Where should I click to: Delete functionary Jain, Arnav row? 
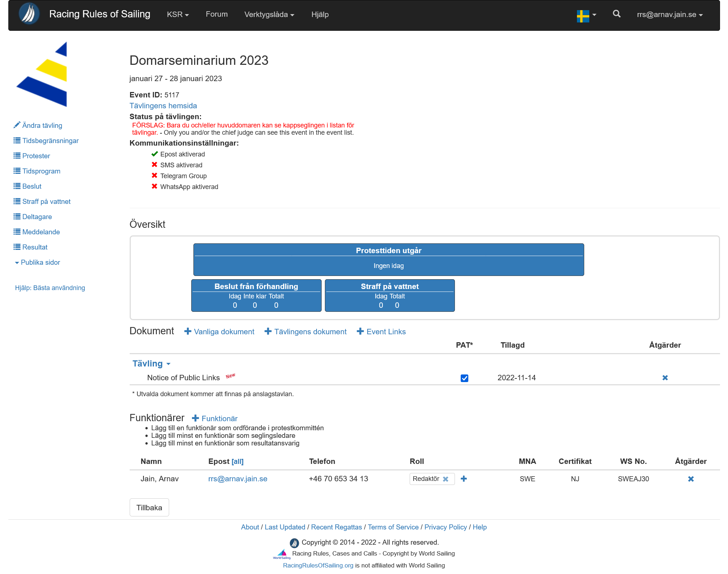click(691, 479)
